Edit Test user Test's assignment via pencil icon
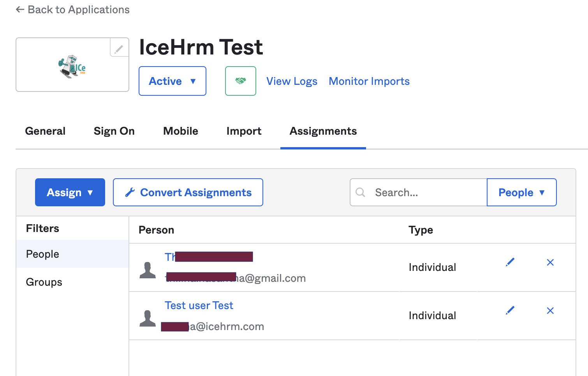Screen dimensions: 588x376 [510, 311]
